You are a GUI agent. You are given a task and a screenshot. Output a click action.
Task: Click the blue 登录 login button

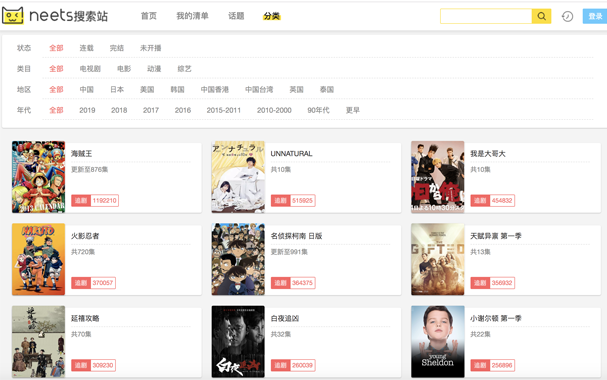coord(595,16)
